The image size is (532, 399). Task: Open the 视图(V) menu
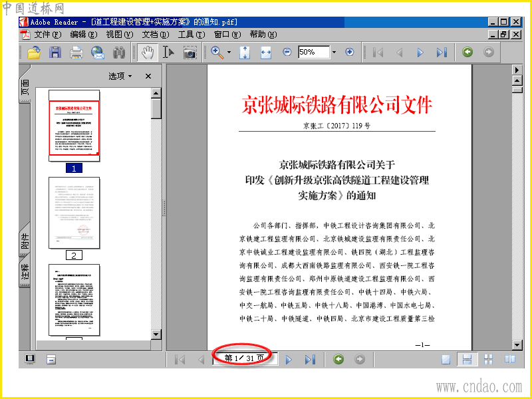pos(120,35)
